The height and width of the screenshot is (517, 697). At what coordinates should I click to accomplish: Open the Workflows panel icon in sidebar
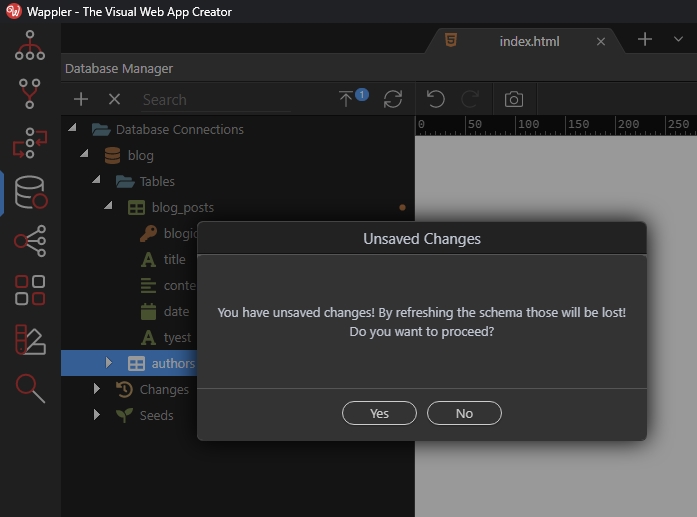click(30, 143)
